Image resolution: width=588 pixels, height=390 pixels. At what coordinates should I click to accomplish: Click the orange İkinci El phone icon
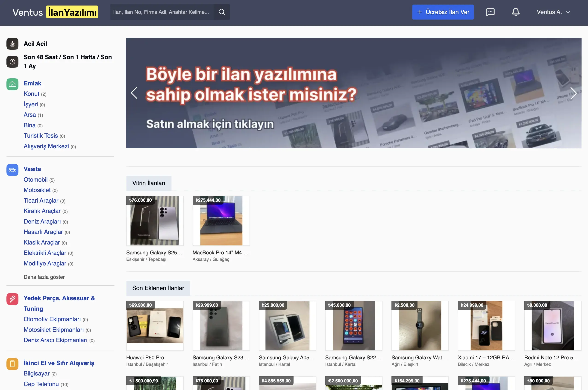(12, 364)
